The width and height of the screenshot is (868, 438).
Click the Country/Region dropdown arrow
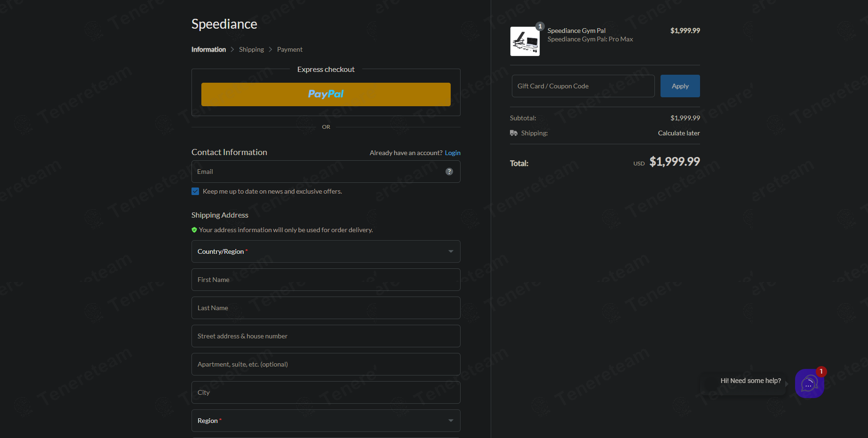point(451,251)
